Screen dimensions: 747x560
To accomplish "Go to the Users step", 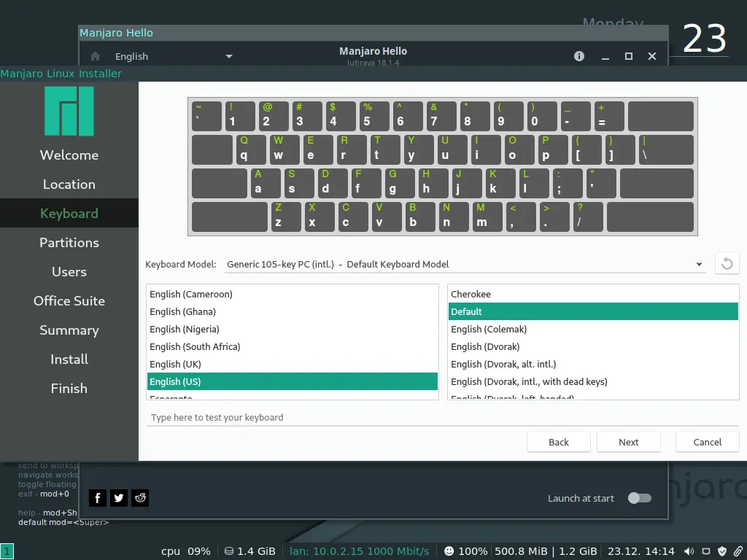I will point(69,272).
